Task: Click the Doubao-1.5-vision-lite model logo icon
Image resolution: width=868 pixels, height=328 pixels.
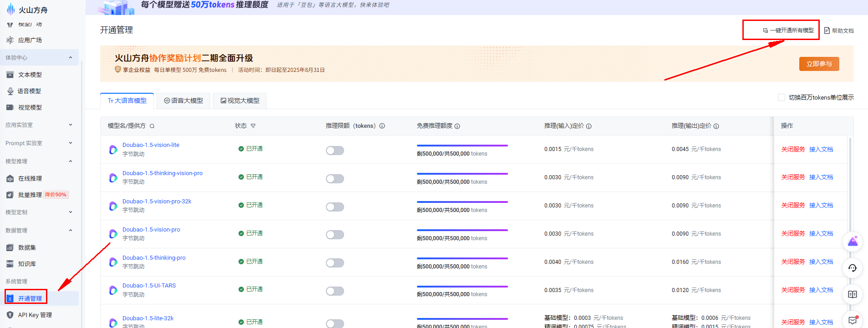Action: tap(113, 150)
